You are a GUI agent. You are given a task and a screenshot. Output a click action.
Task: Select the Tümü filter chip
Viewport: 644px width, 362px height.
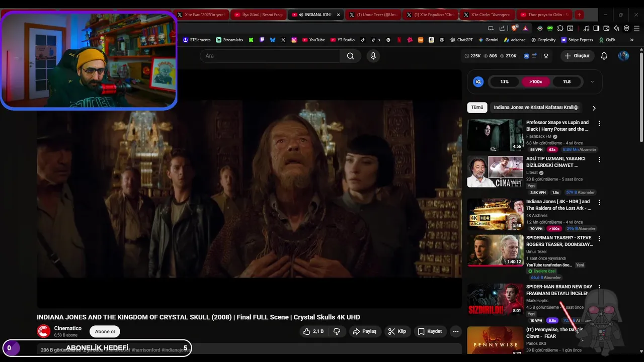click(477, 108)
